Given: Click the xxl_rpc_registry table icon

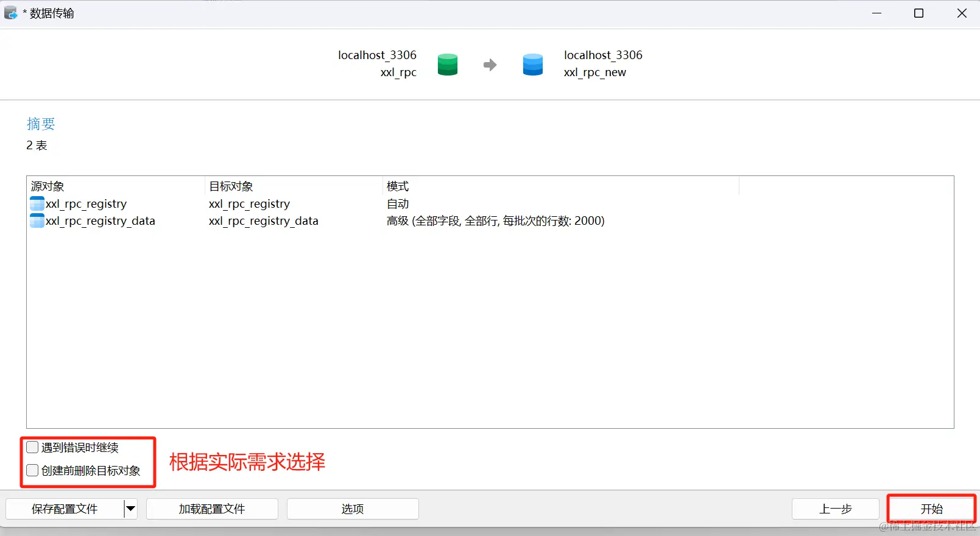Looking at the screenshot, I should 37,203.
